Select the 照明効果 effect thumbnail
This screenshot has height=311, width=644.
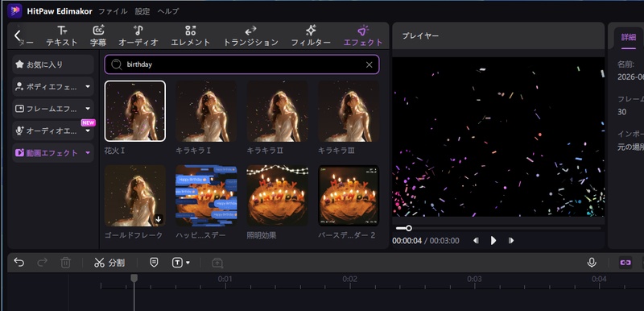(277, 196)
